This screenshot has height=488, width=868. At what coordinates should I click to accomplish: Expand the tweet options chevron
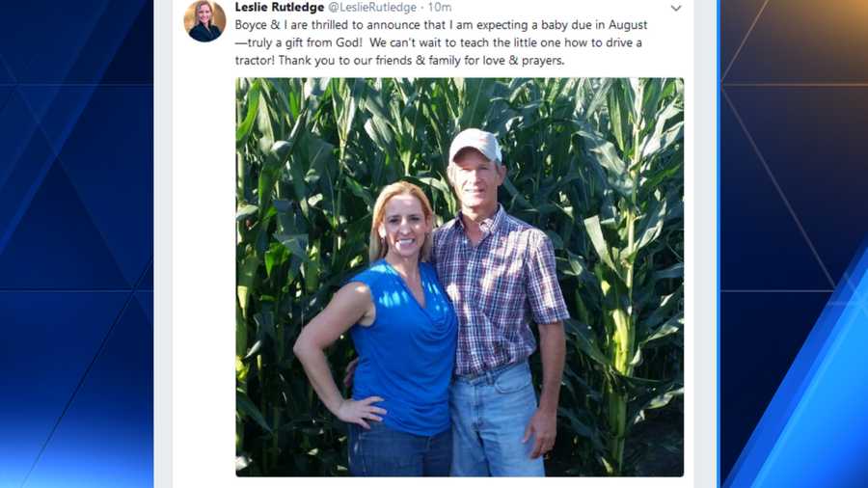676,9
